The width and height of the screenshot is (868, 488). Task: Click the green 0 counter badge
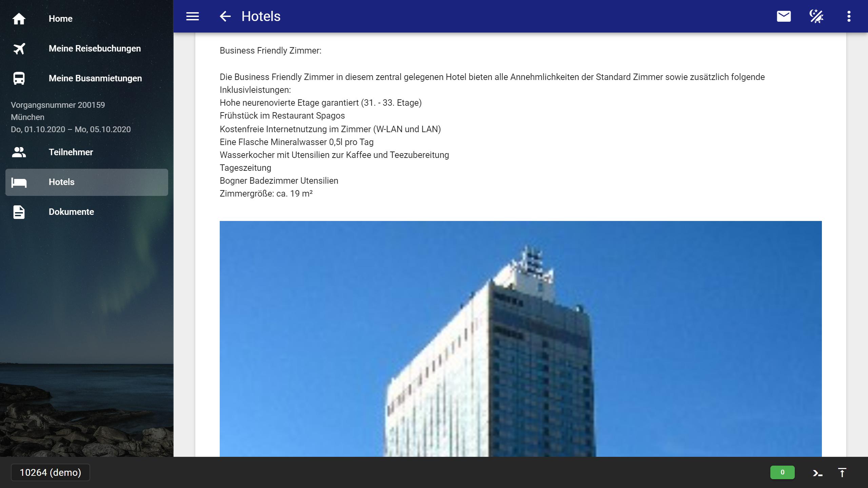pyautogui.click(x=782, y=472)
